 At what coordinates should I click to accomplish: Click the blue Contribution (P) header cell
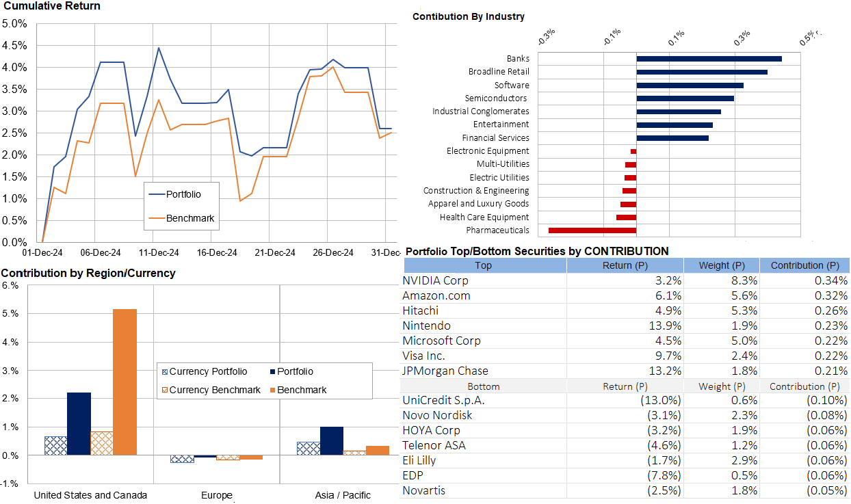click(804, 265)
